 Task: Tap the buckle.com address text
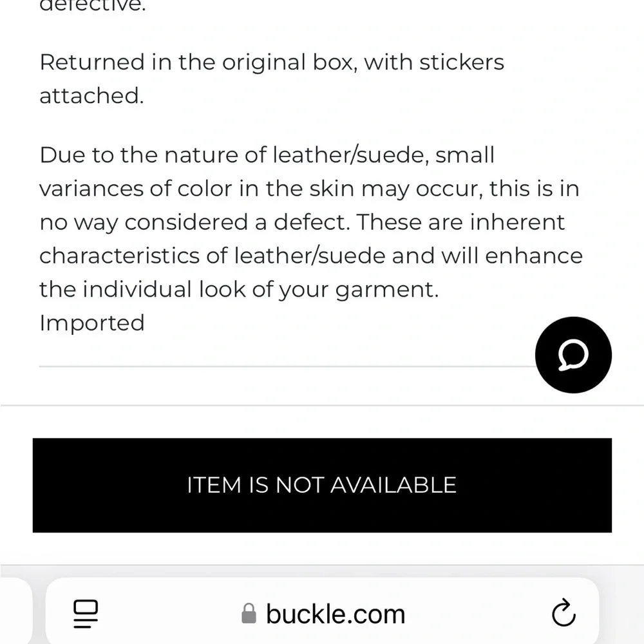335,614
